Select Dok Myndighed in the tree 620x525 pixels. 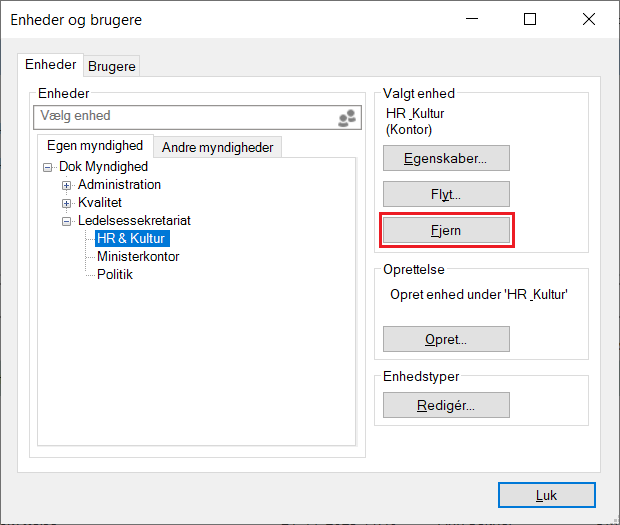(103, 167)
